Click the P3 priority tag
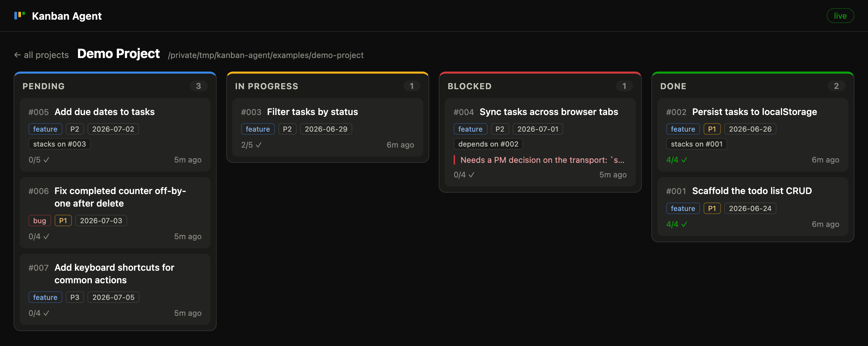This screenshot has height=346, width=868. 75,297
